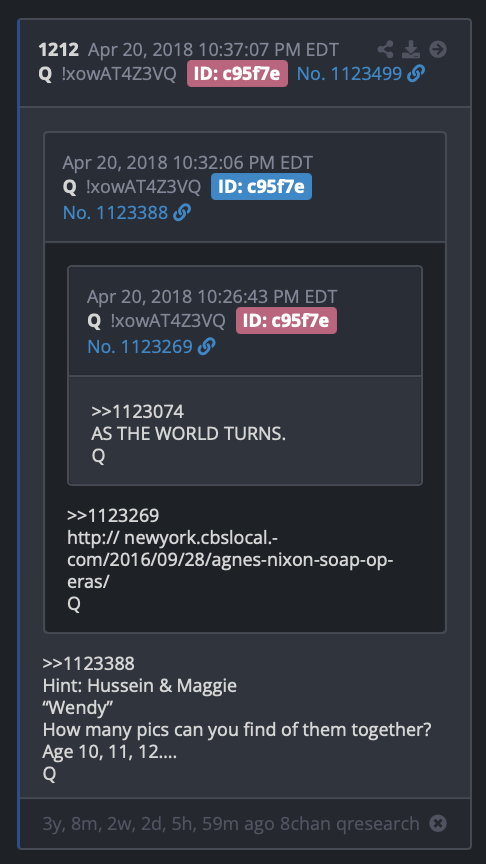The height and width of the screenshot is (864, 486).
Task: Click the share icon on post 1212
Action: [x=385, y=50]
